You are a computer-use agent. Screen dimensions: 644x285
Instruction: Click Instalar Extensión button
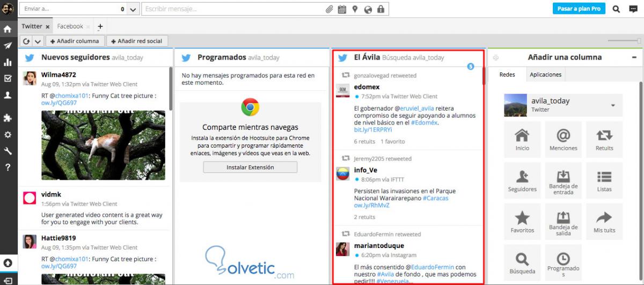pos(250,167)
